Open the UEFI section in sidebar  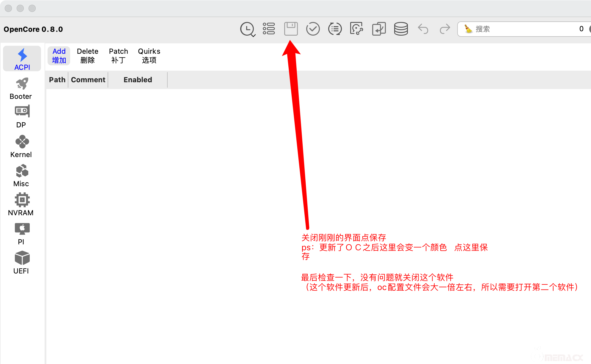21,263
